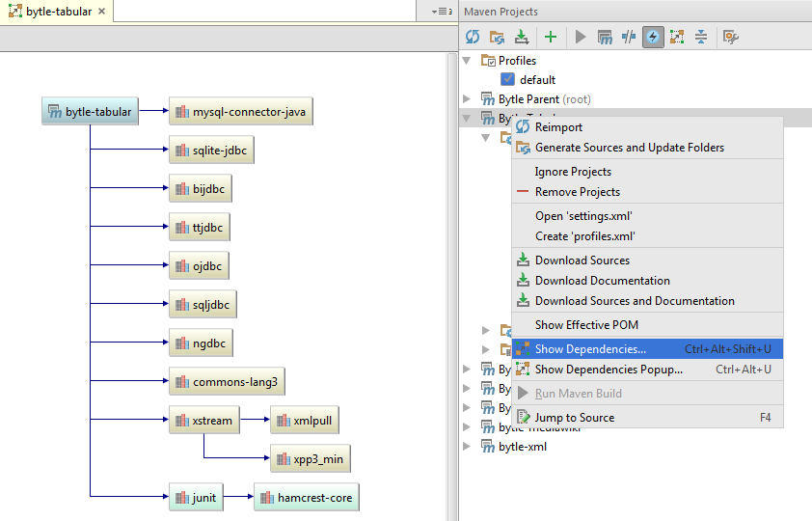Click the Execute Maven Goal icon
The width and height of the screenshot is (812, 521).
[x=605, y=37]
